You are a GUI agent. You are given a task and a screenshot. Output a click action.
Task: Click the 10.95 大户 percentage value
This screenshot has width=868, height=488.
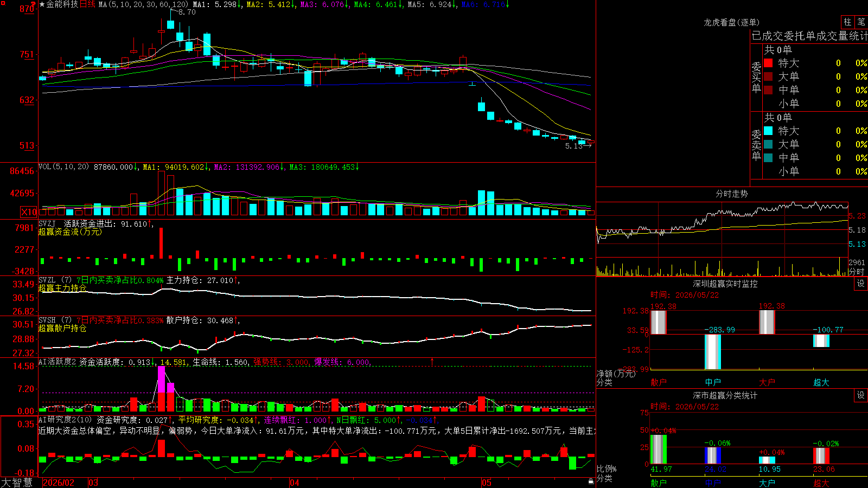pyautogui.click(x=770, y=469)
